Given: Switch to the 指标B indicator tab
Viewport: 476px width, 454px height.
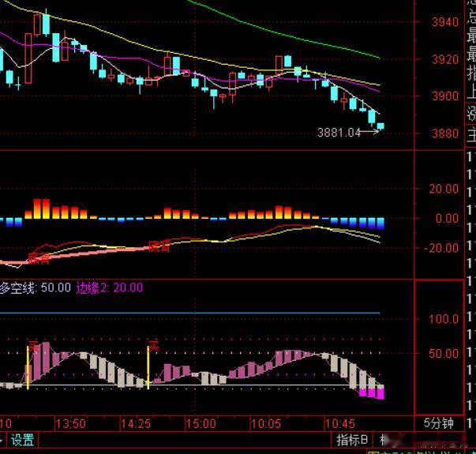Looking at the screenshot, I should tap(352, 440).
